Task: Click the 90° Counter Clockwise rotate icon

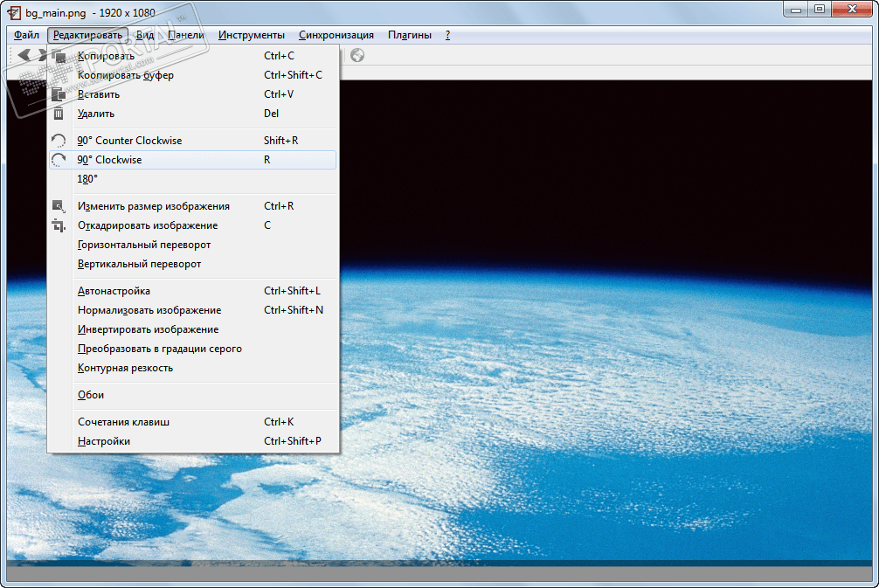Action: coord(59,141)
